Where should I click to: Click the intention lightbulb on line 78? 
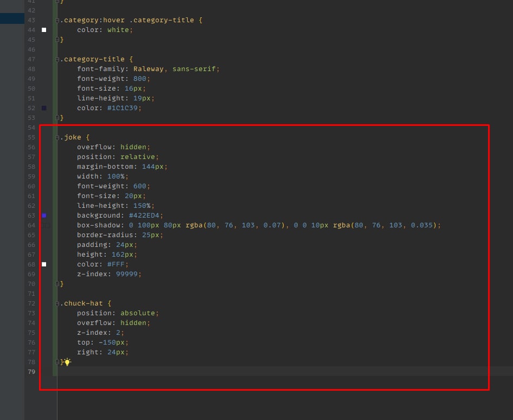coord(67,362)
